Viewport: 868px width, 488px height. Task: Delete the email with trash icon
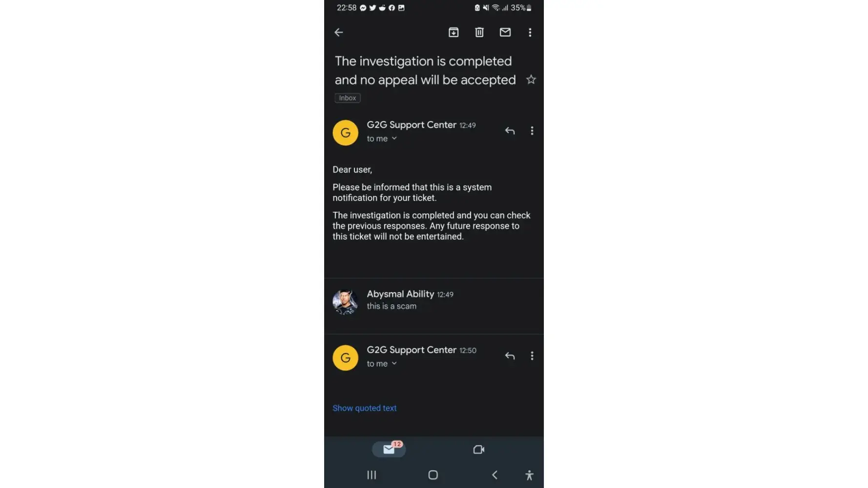479,32
